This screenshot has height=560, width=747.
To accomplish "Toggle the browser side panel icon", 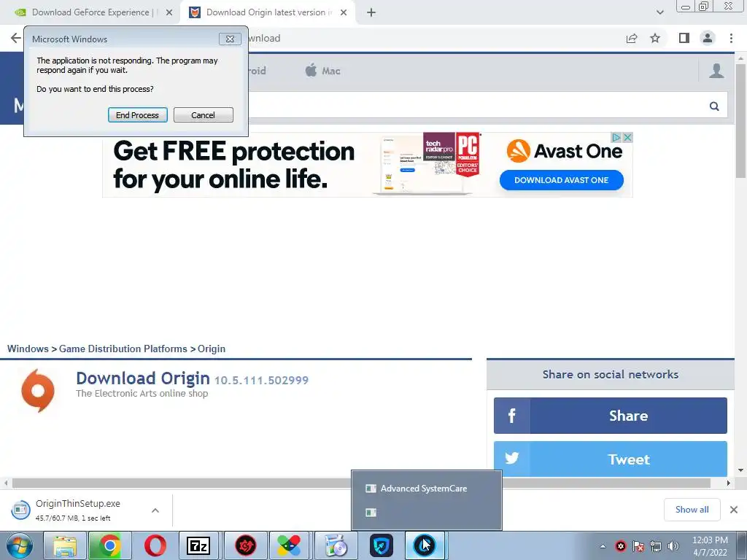I will coord(684,38).
